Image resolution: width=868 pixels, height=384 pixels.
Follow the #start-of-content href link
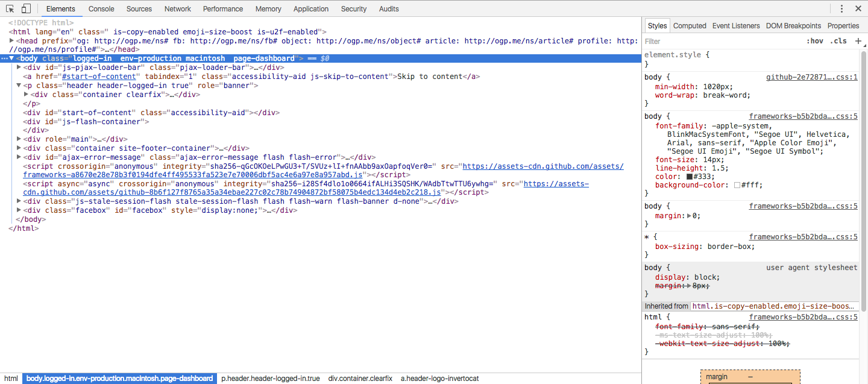[x=99, y=77]
